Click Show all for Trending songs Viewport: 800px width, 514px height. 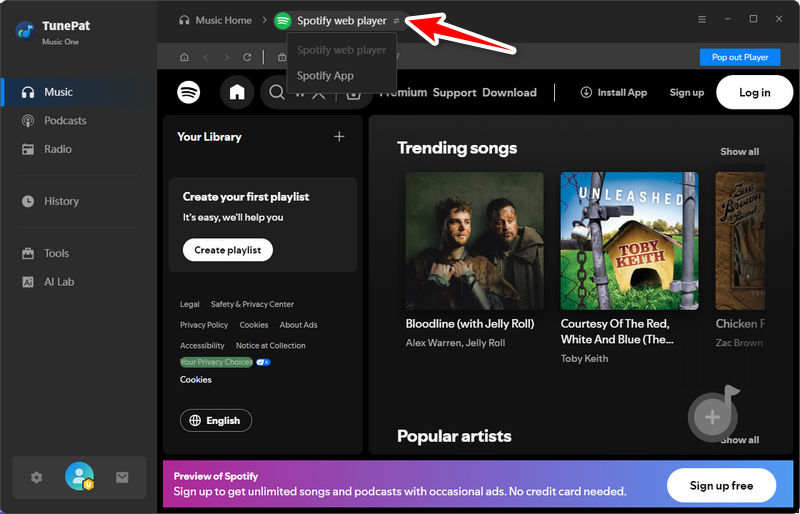coord(739,152)
